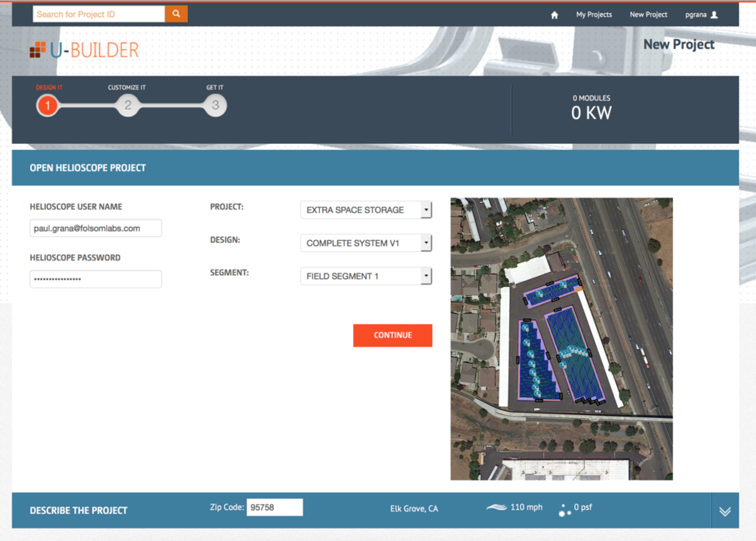Go to the home icon
Viewport: 756px width, 541px height.
[554, 15]
